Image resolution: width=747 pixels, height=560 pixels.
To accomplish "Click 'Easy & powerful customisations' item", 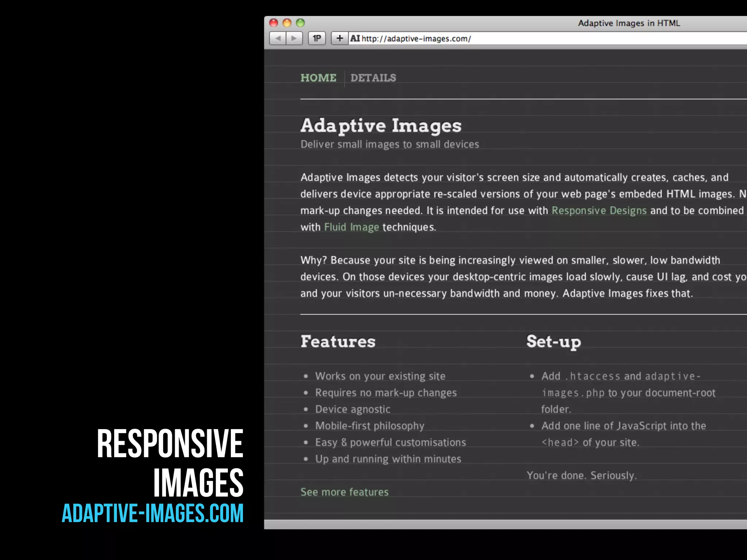I will (x=391, y=443).
